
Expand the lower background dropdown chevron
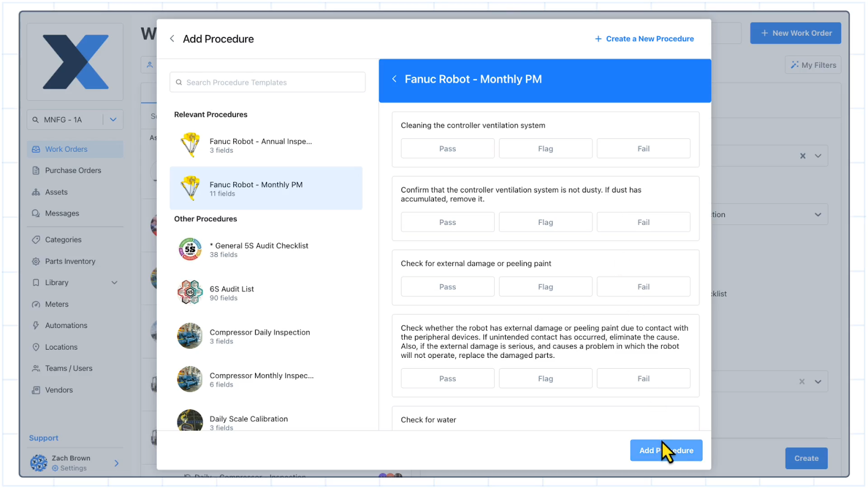pyautogui.click(x=818, y=382)
